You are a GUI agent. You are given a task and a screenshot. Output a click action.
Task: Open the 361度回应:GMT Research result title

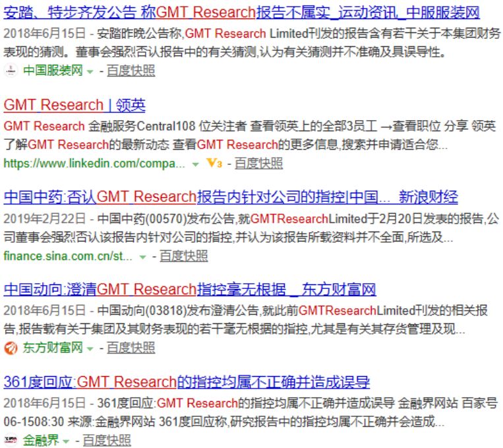click(x=187, y=382)
